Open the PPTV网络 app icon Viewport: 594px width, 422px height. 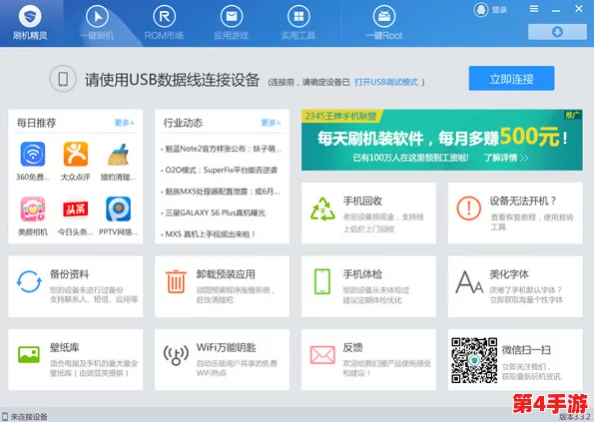(x=119, y=209)
